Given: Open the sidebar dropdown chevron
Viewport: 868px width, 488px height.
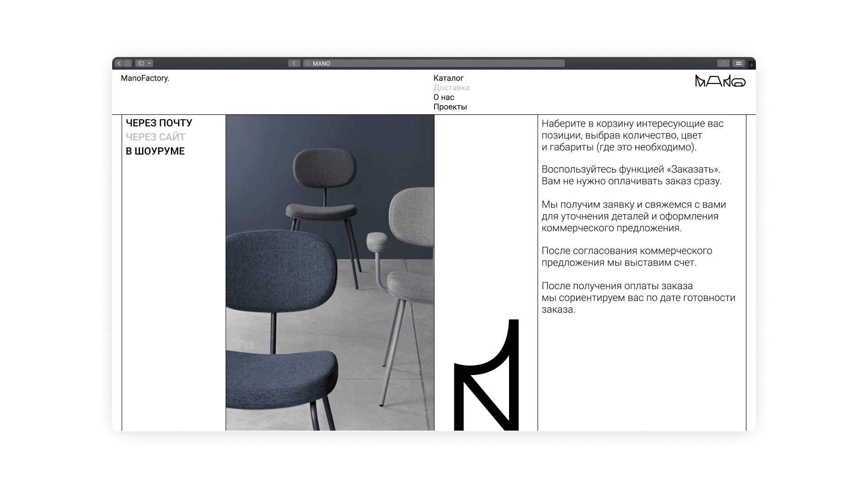Looking at the screenshot, I should point(150,63).
